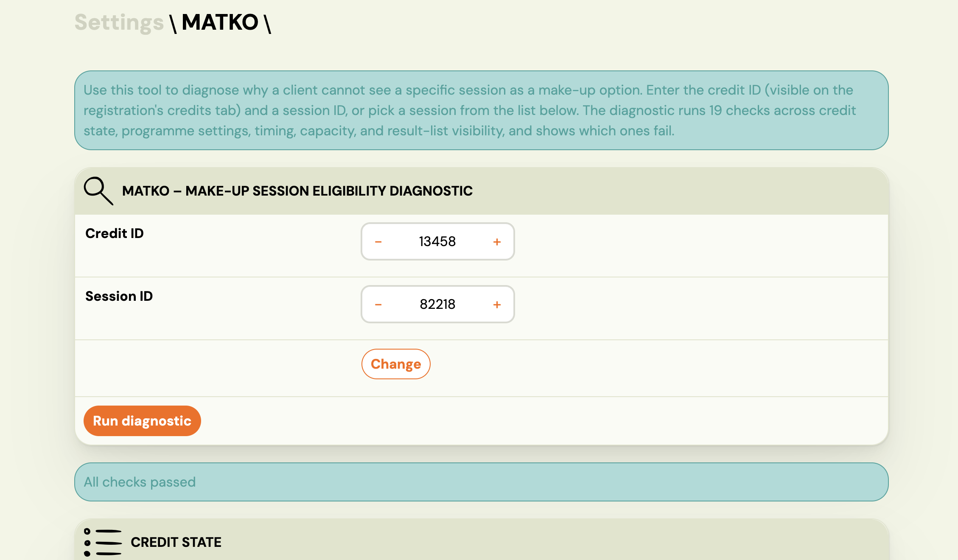Select the CREDIT STATE heading text
The height and width of the screenshot is (560, 958).
coord(176,542)
